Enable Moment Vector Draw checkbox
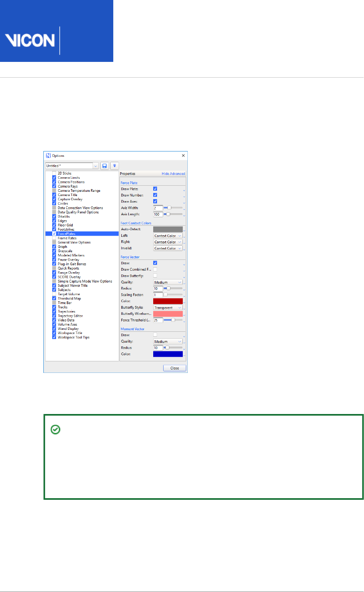The width and height of the screenshot is (364, 592). pyautogui.click(x=155, y=335)
